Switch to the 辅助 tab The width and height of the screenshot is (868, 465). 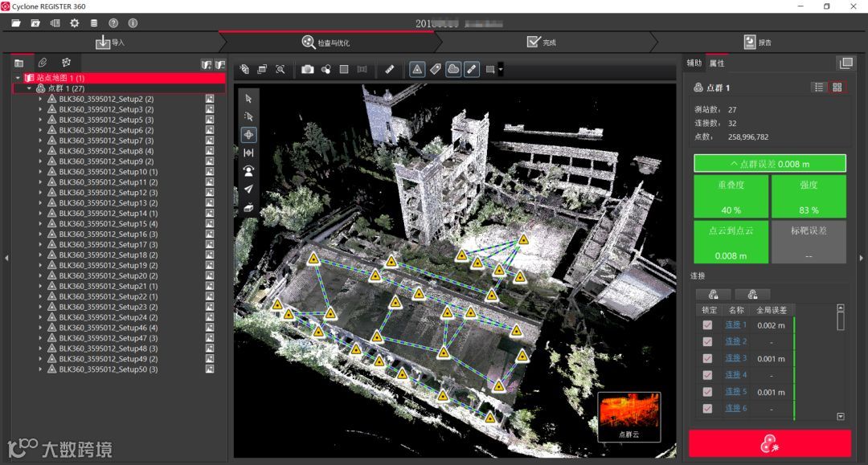694,63
